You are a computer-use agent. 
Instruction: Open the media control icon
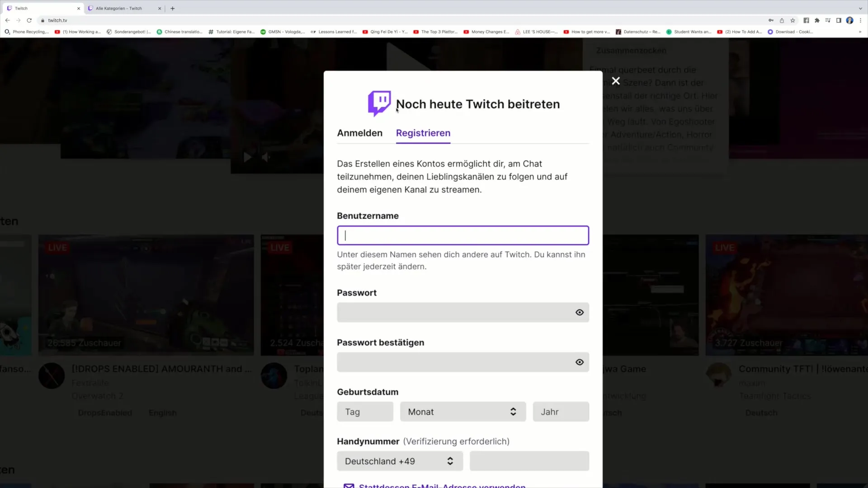[828, 20]
